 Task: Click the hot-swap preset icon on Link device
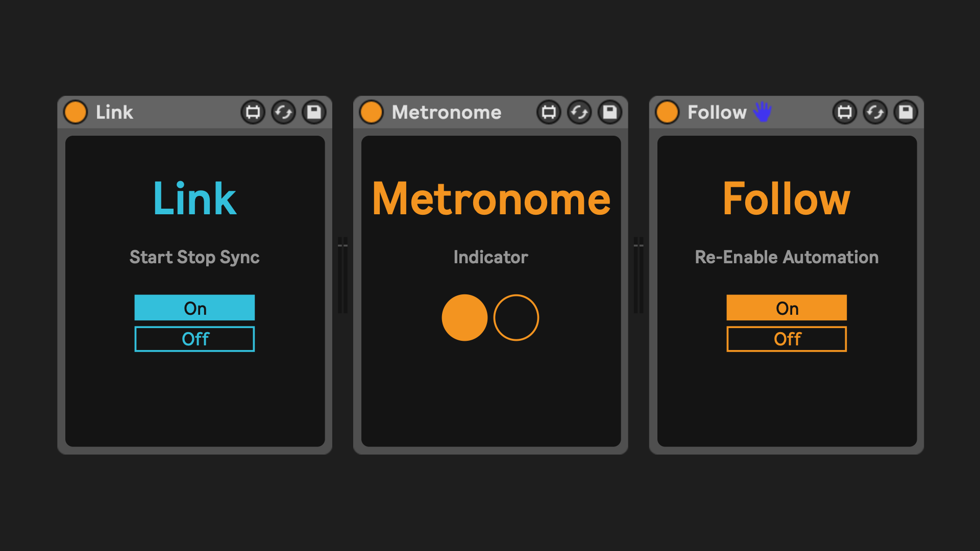(x=283, y=112)
